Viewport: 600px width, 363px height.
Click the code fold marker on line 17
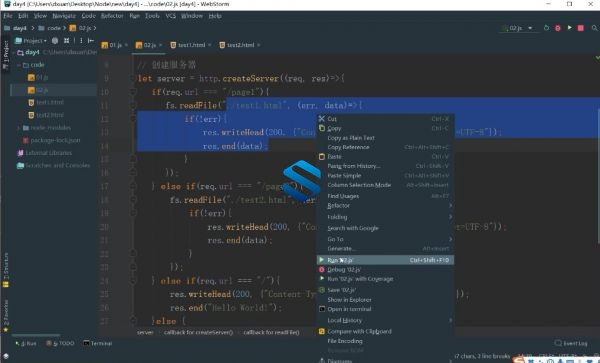133,186
